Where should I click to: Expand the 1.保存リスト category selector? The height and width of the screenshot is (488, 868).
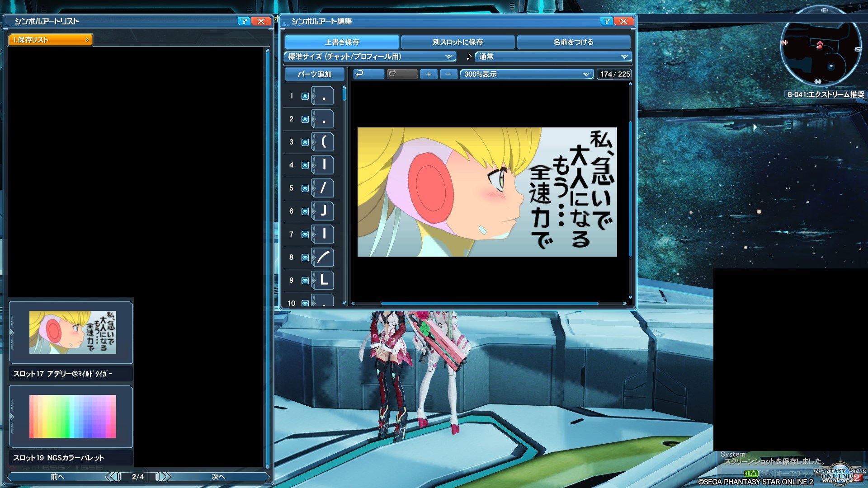tap(50, 40)
